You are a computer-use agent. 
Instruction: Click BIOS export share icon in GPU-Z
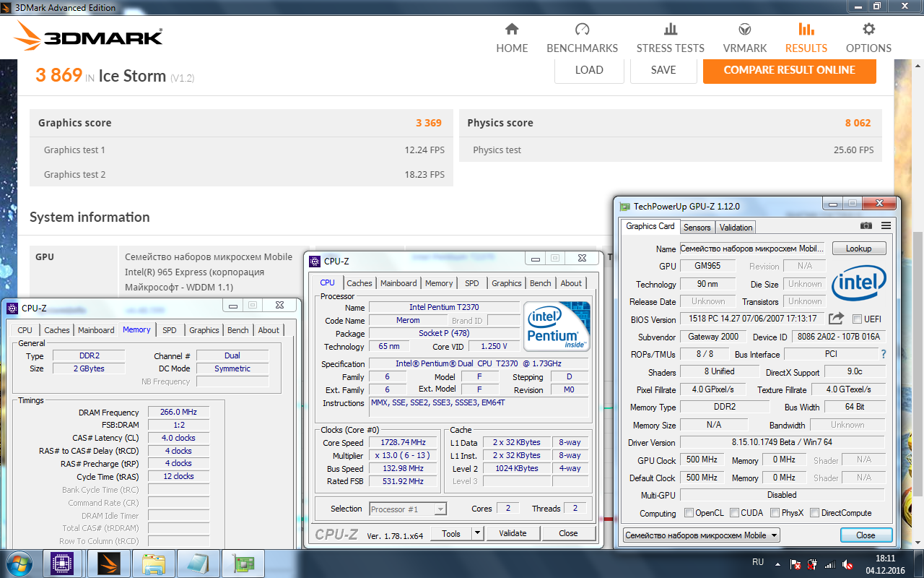(x=836, y=319)
